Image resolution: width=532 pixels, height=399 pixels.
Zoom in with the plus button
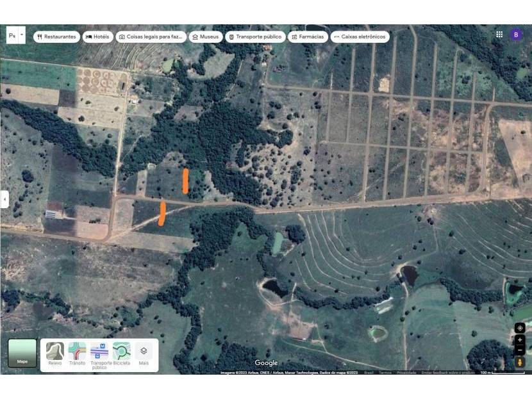pyautogui.click(x=520, y=340)
